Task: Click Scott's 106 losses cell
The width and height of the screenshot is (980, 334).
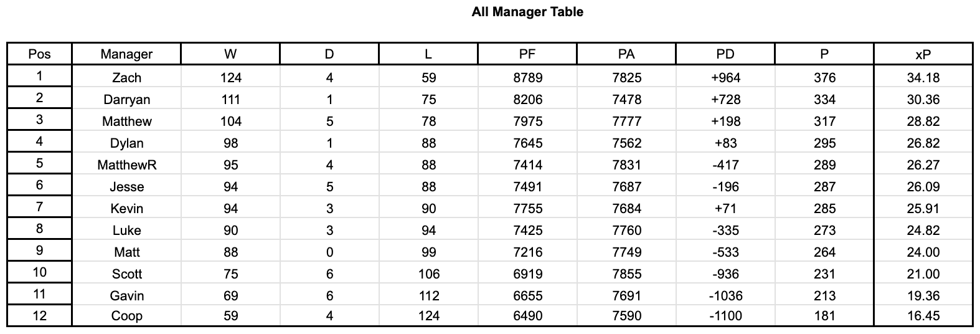Action: pyautogui.click(x=428, y=274)
